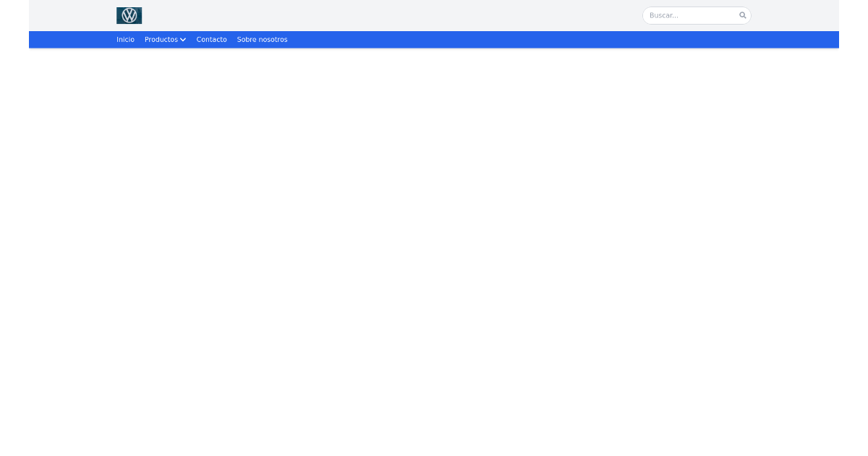The height and width of the screenshot is (456, 868).
Task: Select Inicio in the navigation bar
Action: (125, 40)
